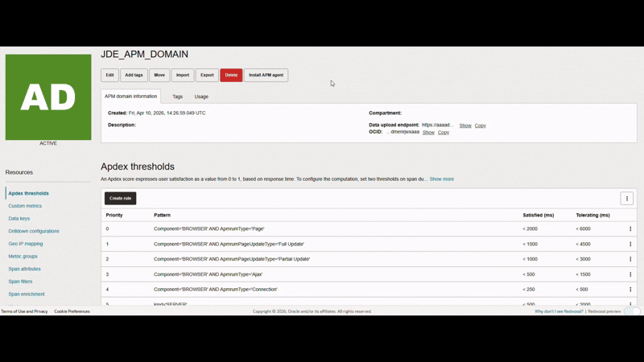Open Cookie Preferences link

click(72, 311)
